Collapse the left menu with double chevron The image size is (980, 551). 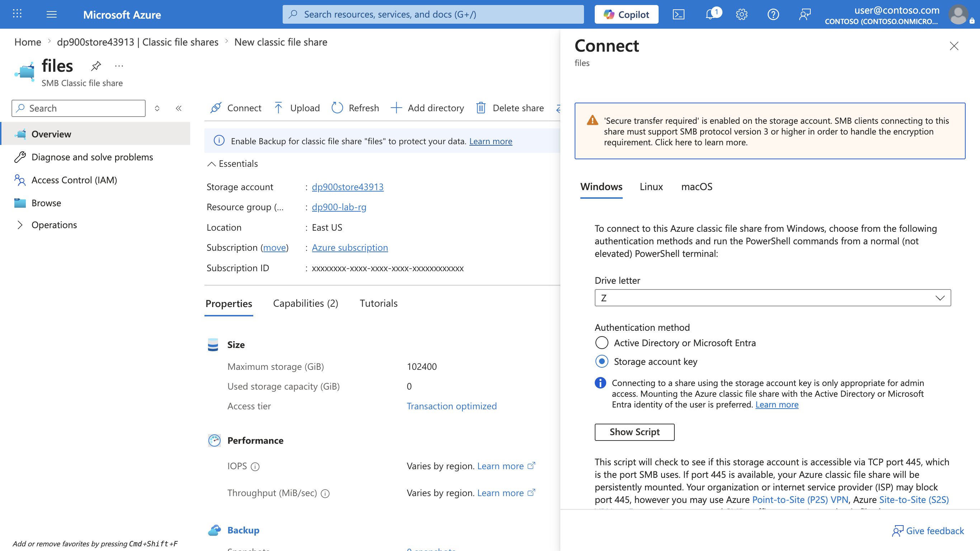click(x=178, y=108)
